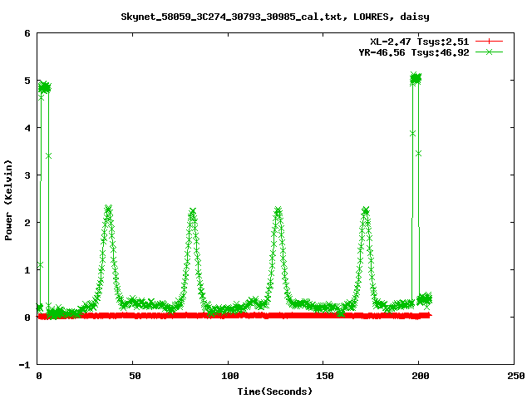Click the y-axis tick label 6
Image resolution: width=532 pixels, height=399 pixels.
click(27, 33)
